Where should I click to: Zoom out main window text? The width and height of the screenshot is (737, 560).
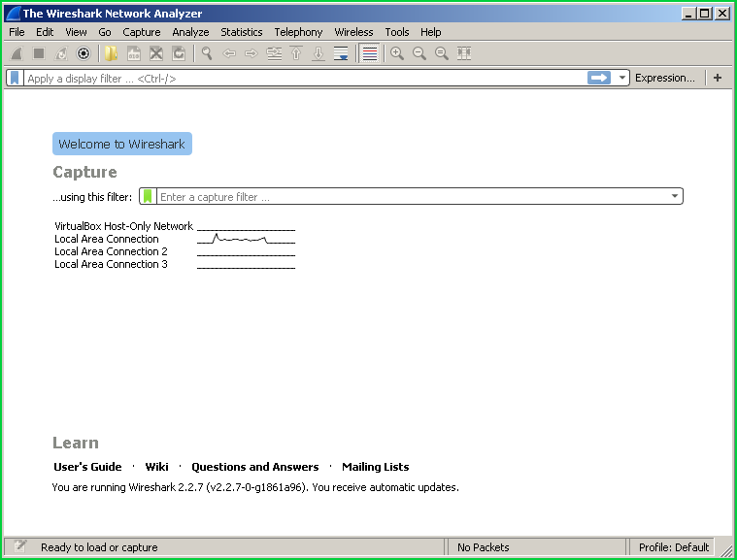[x=419, y=53]
